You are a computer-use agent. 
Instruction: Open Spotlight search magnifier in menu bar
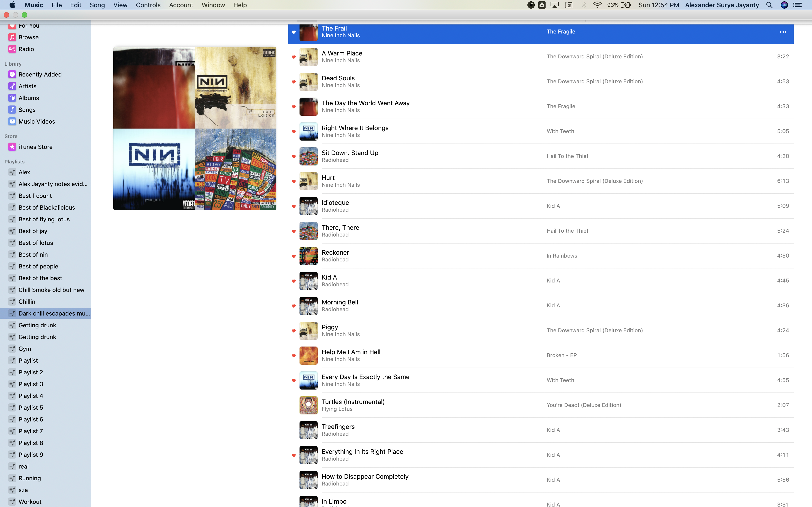tap(769, 5)
